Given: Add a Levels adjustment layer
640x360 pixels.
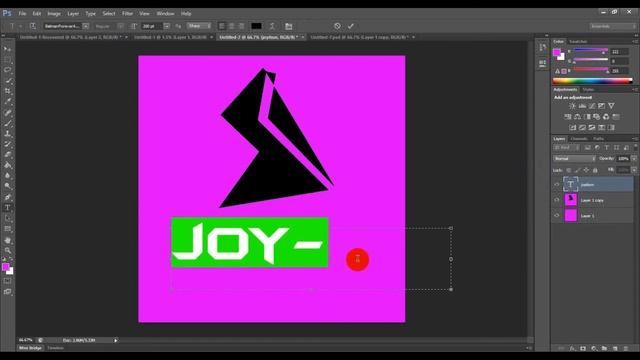Looking at the screenshot, I should point(582,106).
